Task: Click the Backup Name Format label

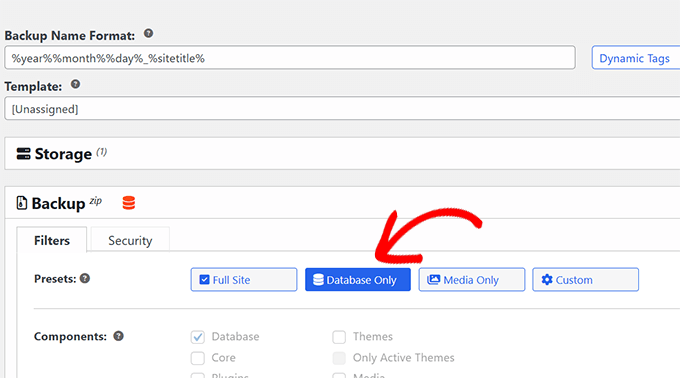Action: [70, 36]
